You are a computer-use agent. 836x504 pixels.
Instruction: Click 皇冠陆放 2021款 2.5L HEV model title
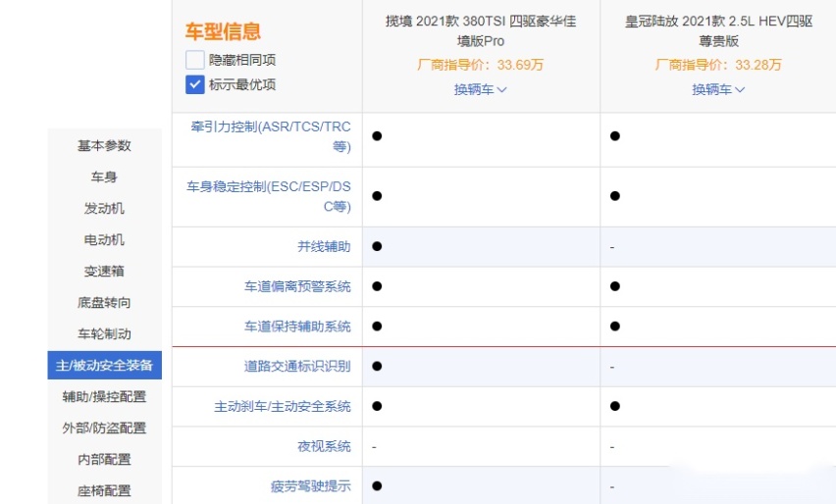pyautogui.click(x=718, y=31)
